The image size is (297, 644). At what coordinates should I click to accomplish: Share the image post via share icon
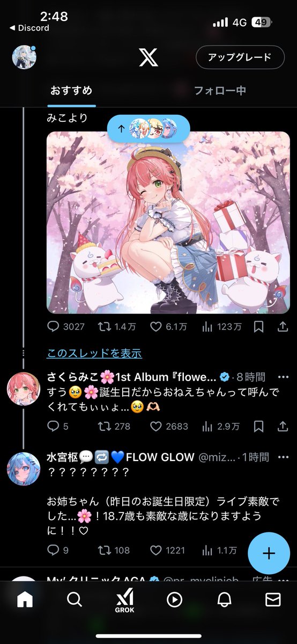(283, 327)
